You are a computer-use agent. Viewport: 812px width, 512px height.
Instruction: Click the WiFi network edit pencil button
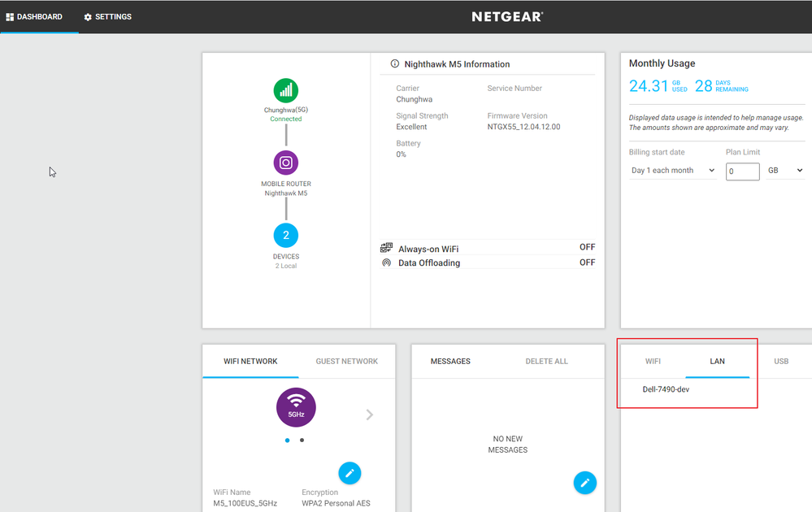(x=350, y=473)
